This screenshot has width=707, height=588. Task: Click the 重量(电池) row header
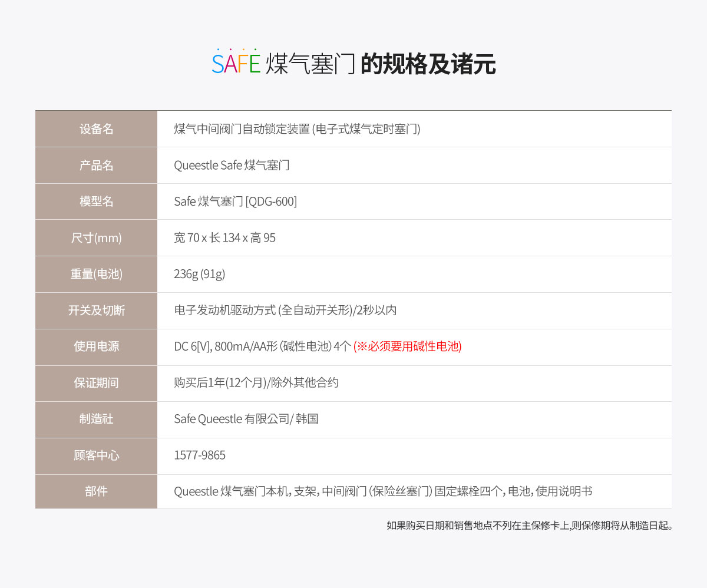(96, 275)
